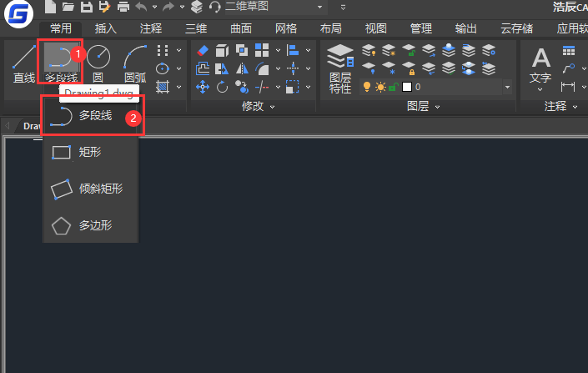
Task: Toggle the green layer lock icon
Action: (x=393, y=87)
